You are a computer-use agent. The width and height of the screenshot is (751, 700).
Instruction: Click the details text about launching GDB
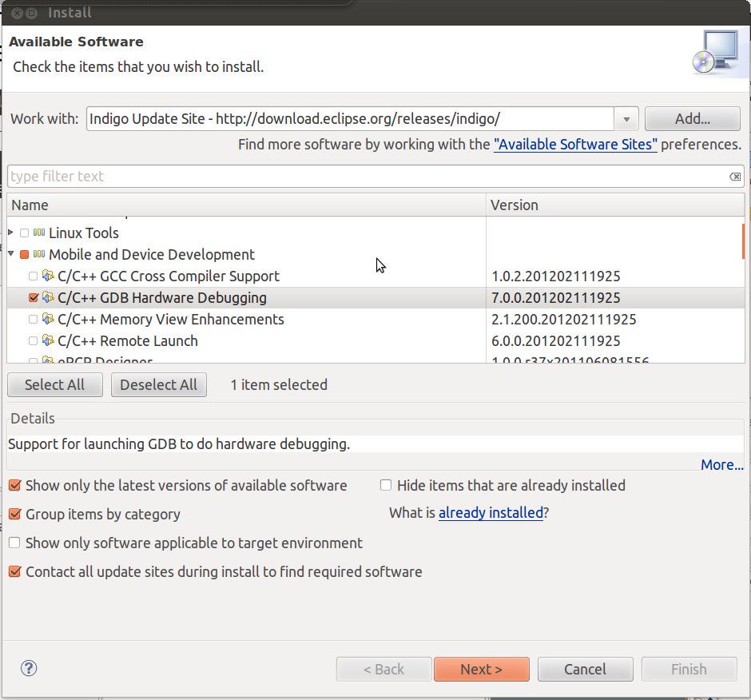click(x=179, y=443)
